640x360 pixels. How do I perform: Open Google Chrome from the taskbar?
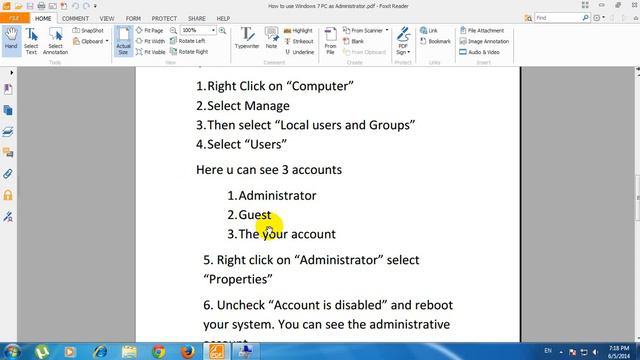pyautogui.click(x=158, y=351)
